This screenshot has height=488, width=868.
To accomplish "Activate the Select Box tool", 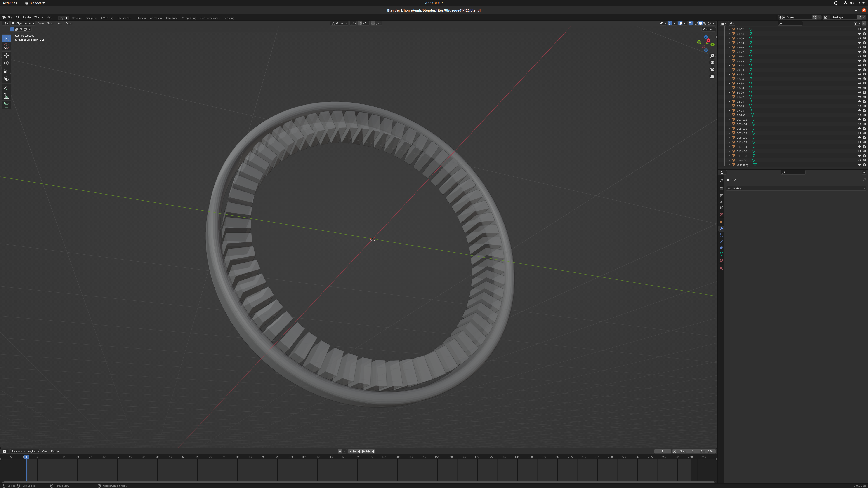I will coord(6,38).
